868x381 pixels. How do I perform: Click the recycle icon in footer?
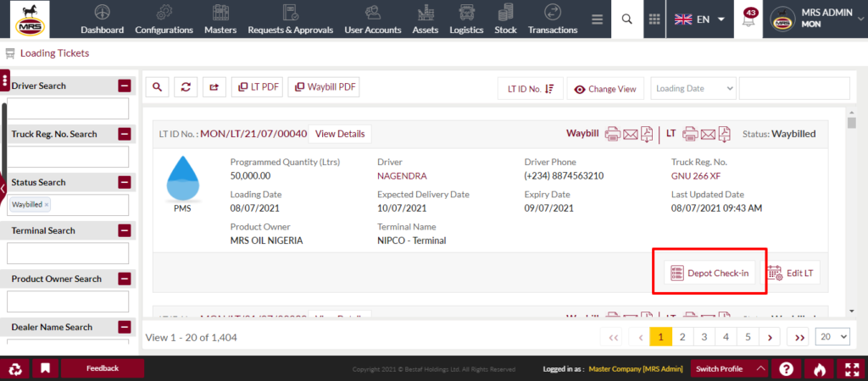15,369
